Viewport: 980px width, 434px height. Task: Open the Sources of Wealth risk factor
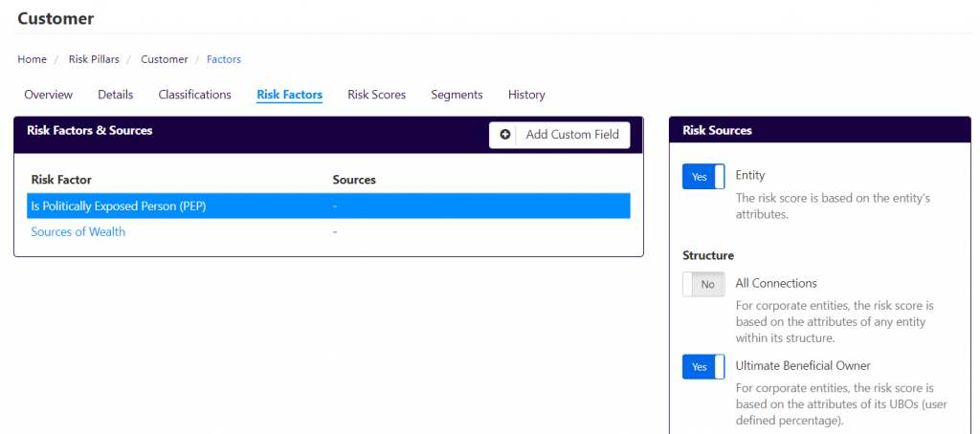click(x=78, y=231)
